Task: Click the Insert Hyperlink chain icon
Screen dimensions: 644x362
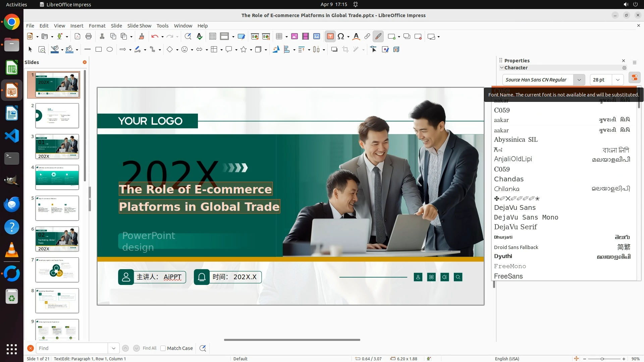Action: [x=367, y=37]
